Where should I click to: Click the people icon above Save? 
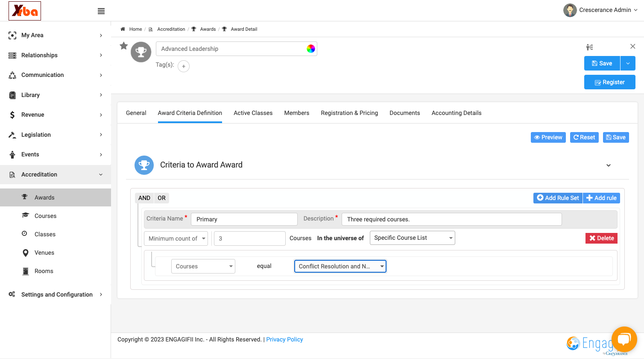[x=589, y=47]
